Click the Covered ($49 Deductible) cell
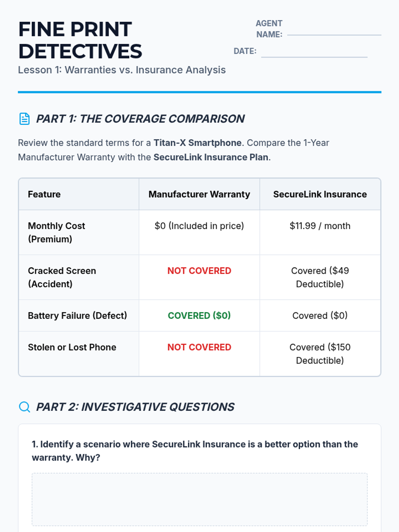The height and width of the screenshot is (532, 399). [320, 277]
